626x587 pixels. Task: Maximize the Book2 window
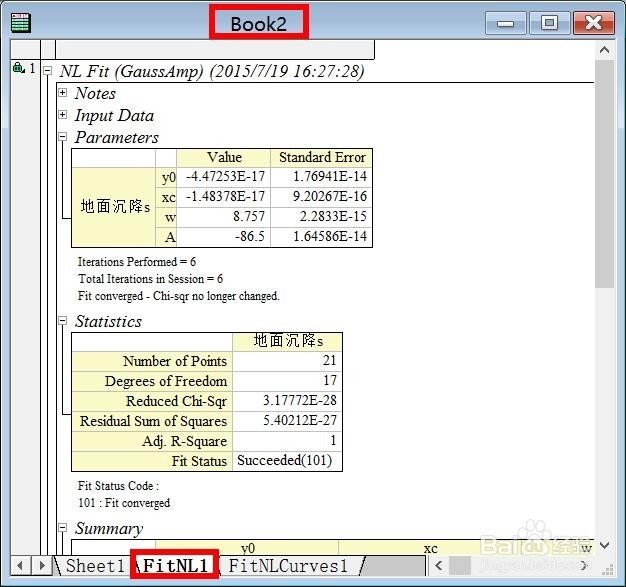[x=549, y=23]
